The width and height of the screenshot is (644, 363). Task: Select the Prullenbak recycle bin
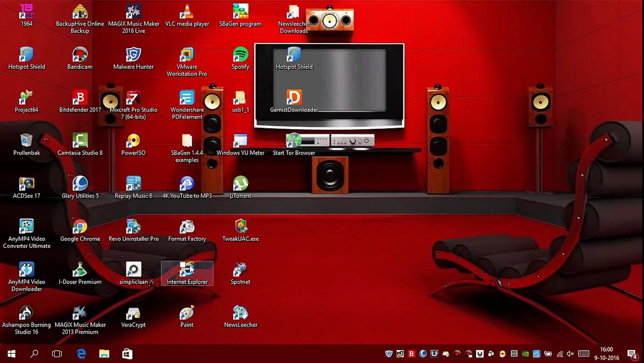tap(27, 141)
